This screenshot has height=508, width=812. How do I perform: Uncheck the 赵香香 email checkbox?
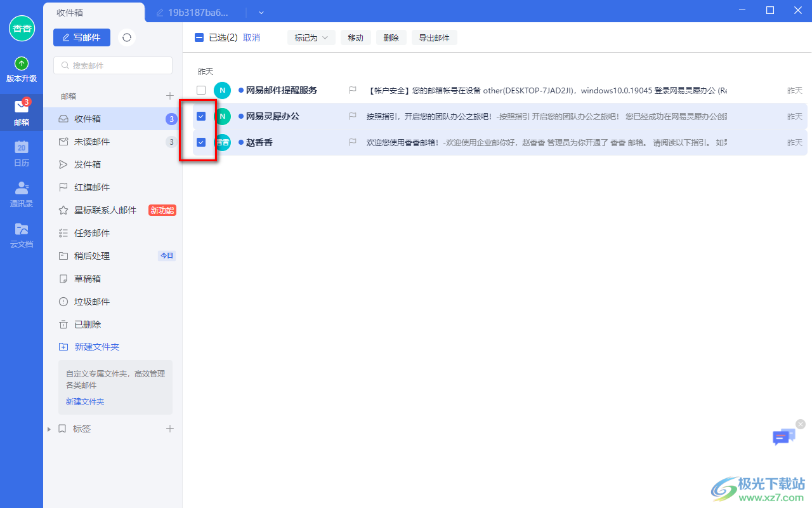click(201, 142)
